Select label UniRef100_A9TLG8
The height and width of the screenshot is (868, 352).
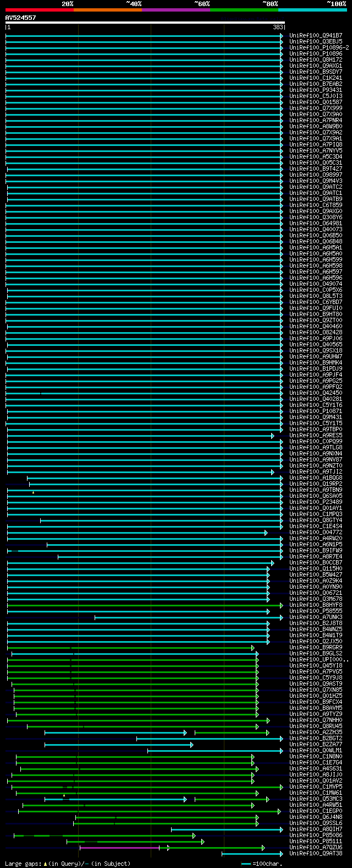tap(316, 447)
